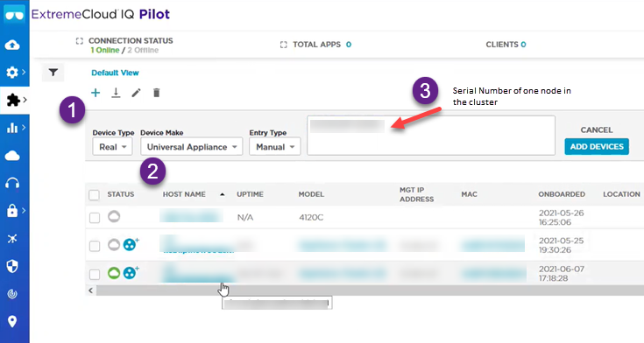Open the Device Type dropdown showing Real

click(x=112, y=147)
